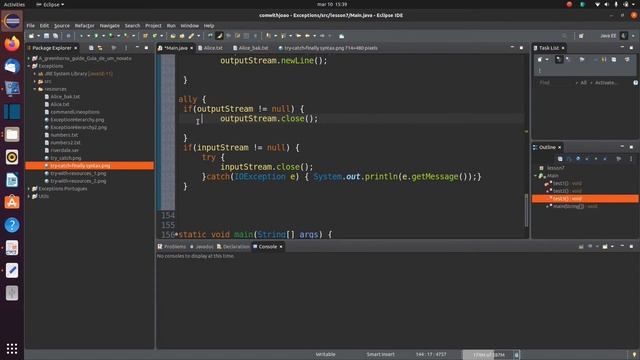This screenshot has width=640, height=360.
Task: Expand the A_greenhorns_guide project
Action: (29, 58)
